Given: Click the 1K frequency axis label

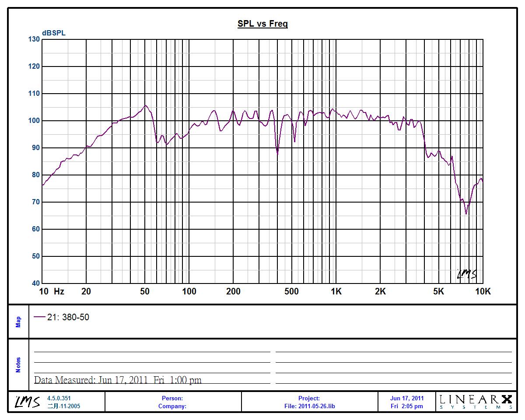Looking at the screenshot, I should [x=336, y=292].
